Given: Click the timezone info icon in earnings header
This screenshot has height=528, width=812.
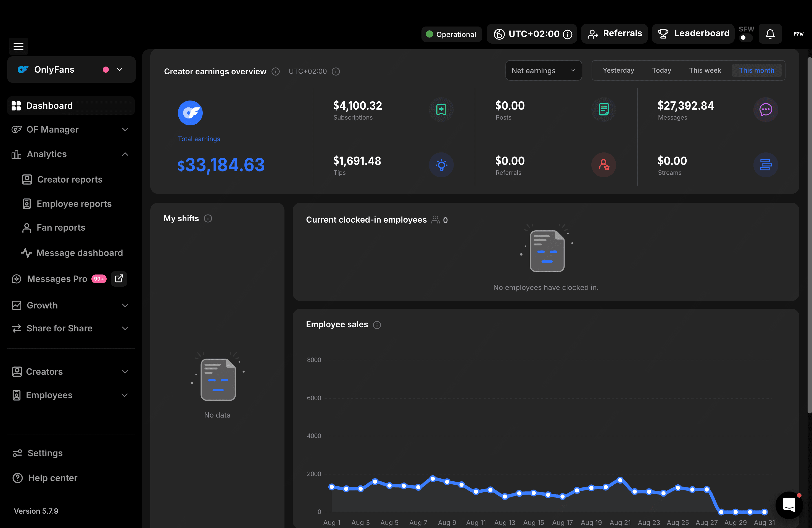Looking at the screenshot, I should coord(336,71).
